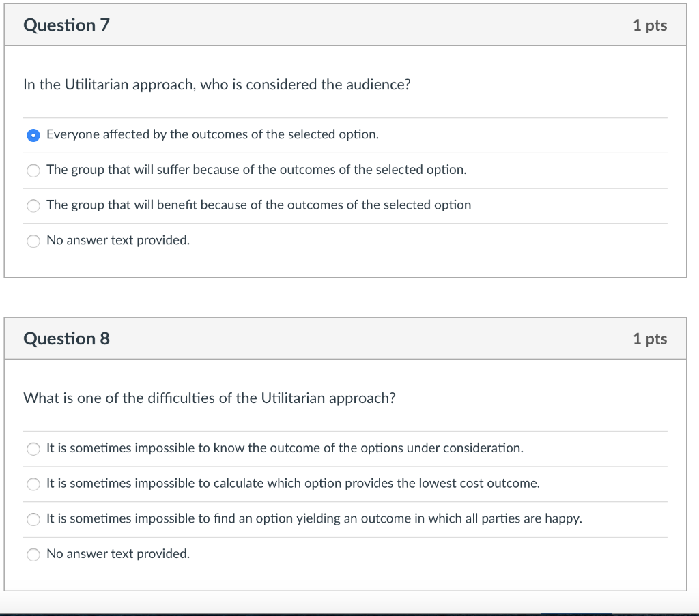The height and width of the screenshot is (616, 699).
Task: Click the first answer row in Question 8
Action: [285, 448]
